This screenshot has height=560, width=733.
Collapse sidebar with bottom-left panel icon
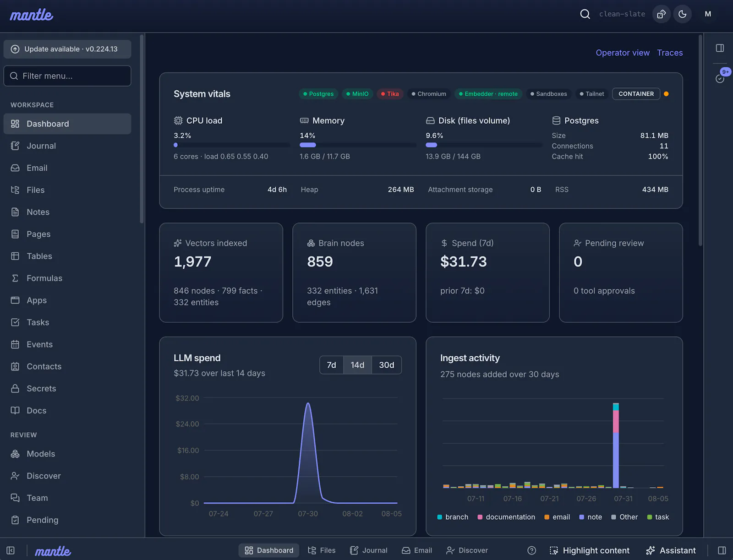[x=11, y=550]
